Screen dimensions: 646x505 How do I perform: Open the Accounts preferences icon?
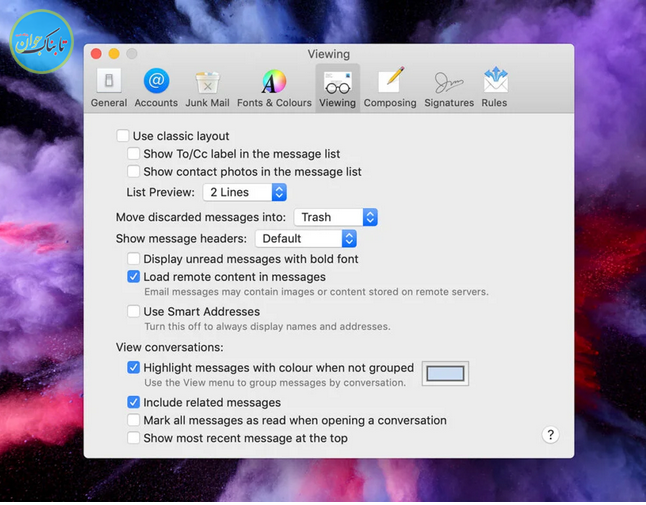coord(156,82)
